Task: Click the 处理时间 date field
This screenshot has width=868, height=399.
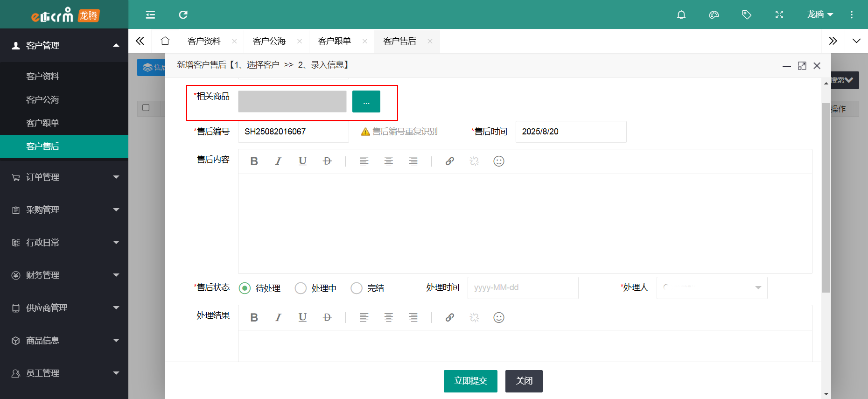Action: pyautogui.click(x=522, y=288)
